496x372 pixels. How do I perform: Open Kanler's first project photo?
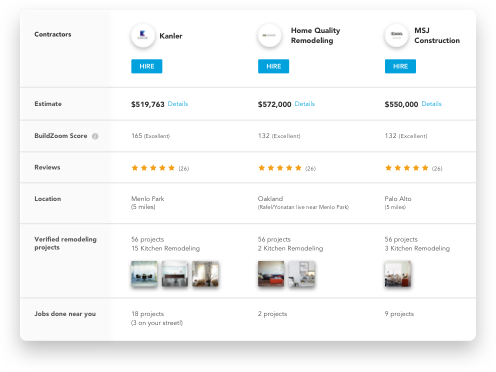[x=144, y=274]
